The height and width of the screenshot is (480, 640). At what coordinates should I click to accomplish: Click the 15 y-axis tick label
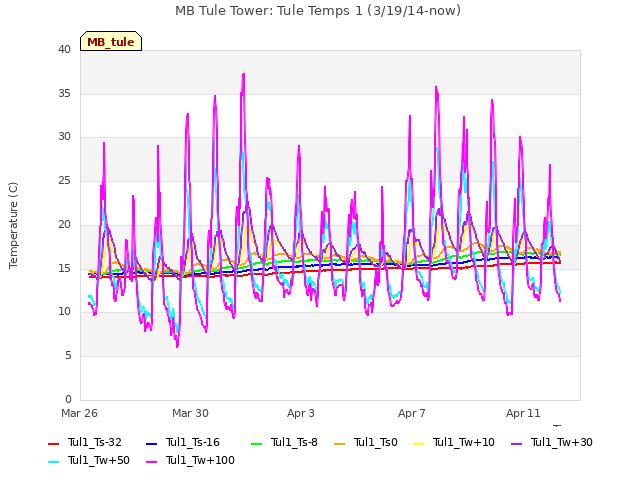(x=64, y=268)
